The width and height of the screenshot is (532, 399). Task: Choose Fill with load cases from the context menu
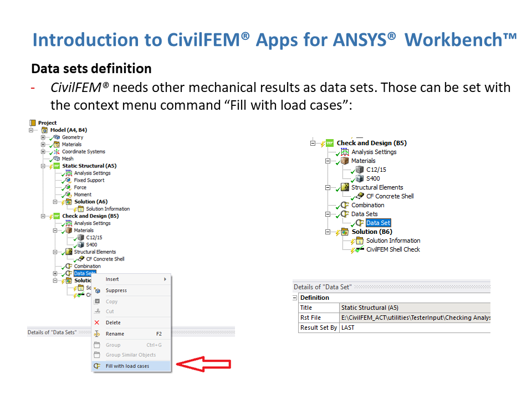tap(127, 366)
